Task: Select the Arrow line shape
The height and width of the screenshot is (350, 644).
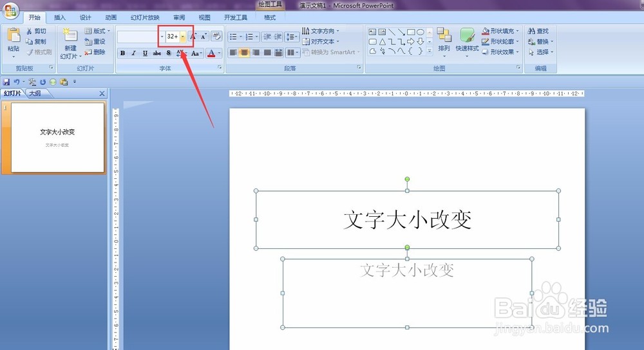Action: tap(401, 32)
